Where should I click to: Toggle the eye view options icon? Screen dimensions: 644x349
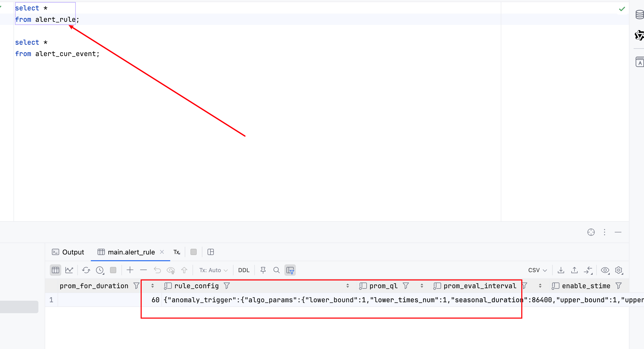pos(605,270)
